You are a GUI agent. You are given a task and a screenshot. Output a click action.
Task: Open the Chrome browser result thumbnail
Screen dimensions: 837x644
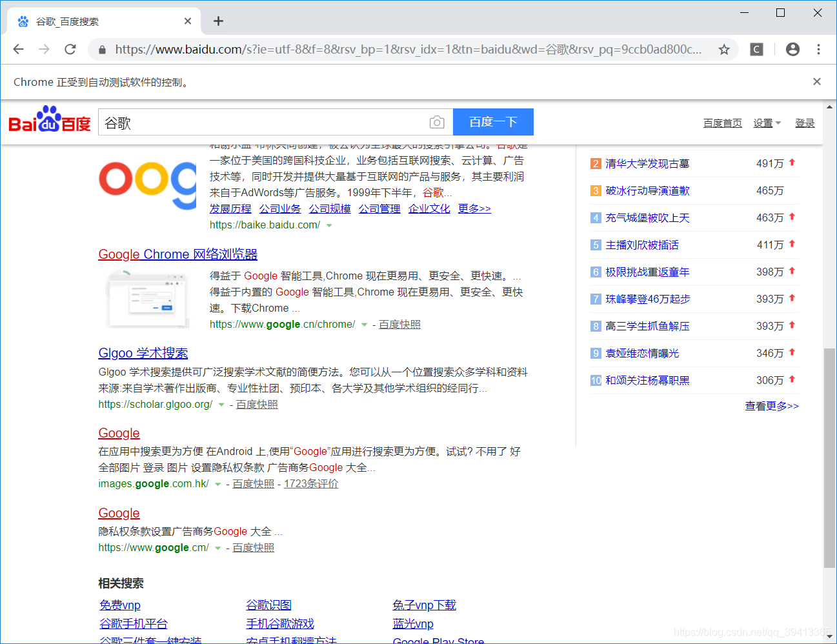coord(148,299)
